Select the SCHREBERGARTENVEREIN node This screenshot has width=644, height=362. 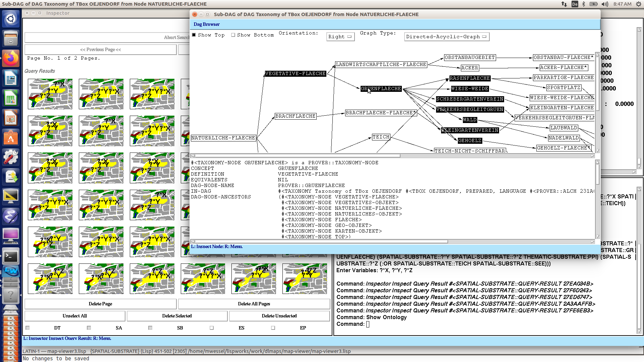coord(470,99)
